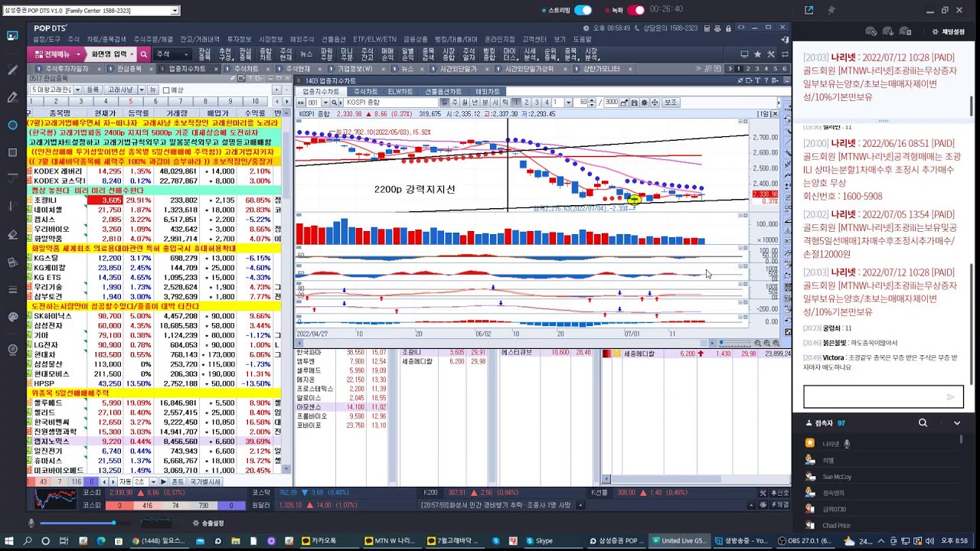Collapse the 접속자 participants list chevron
Screen dimensions: 980x551
tap(956, 422)
